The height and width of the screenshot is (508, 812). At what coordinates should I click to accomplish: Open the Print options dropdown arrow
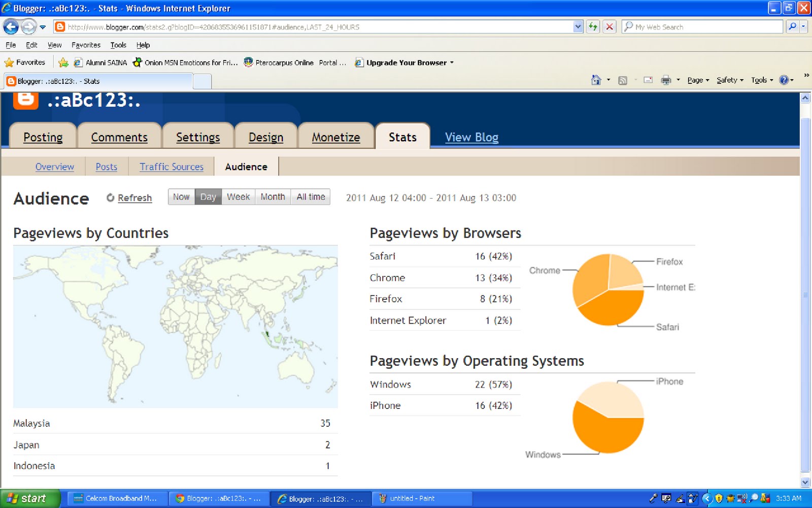[678, 80]
